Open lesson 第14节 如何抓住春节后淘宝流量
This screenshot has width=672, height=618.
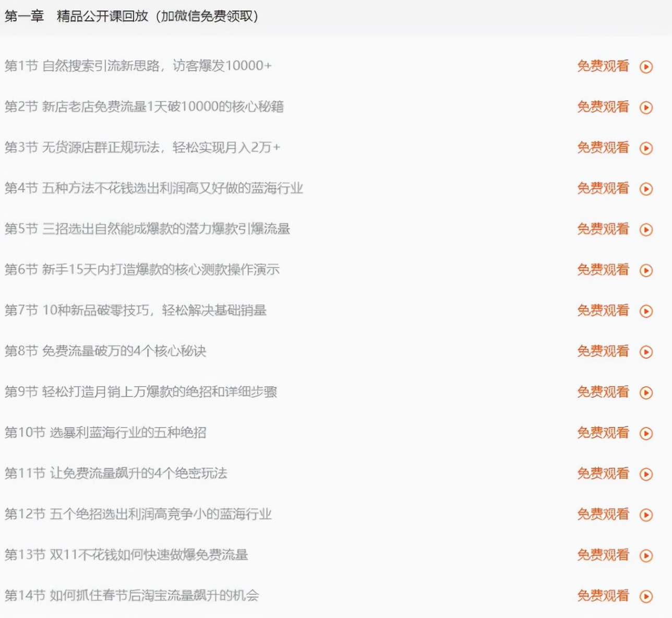pyautogui.click(x=131, y=595)
